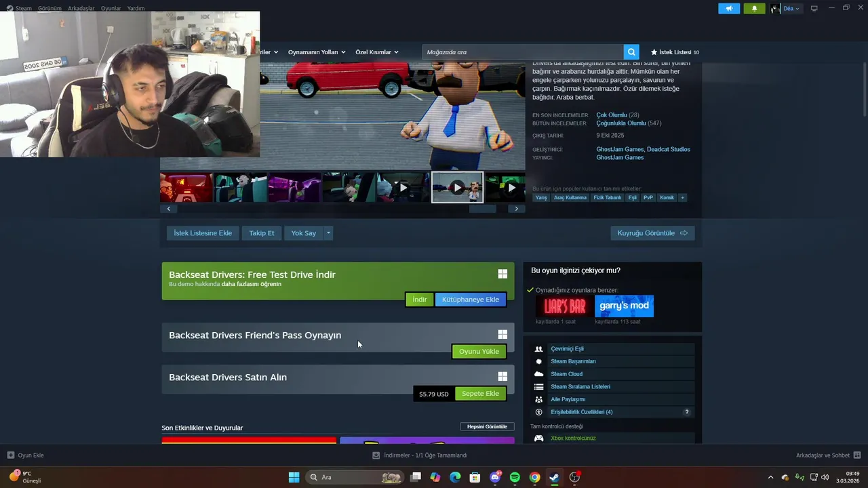Open Microsoft Store from the taskbar
The image size is (868, 488).
point(475,477)
